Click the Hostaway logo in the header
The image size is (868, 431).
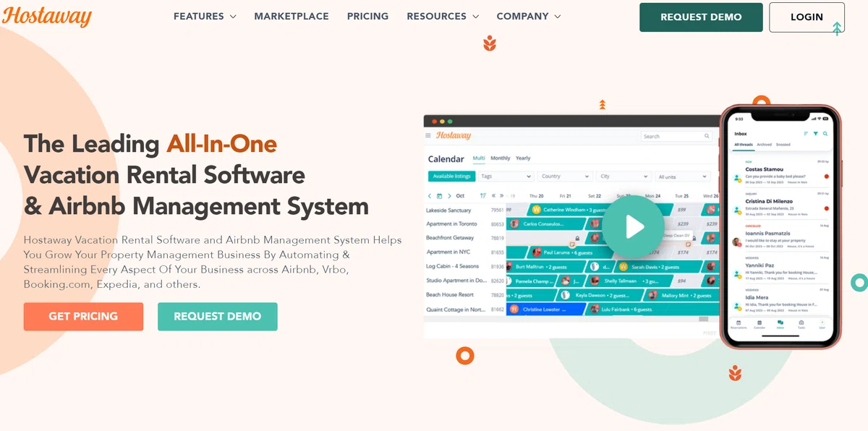(x=47, y=16)
